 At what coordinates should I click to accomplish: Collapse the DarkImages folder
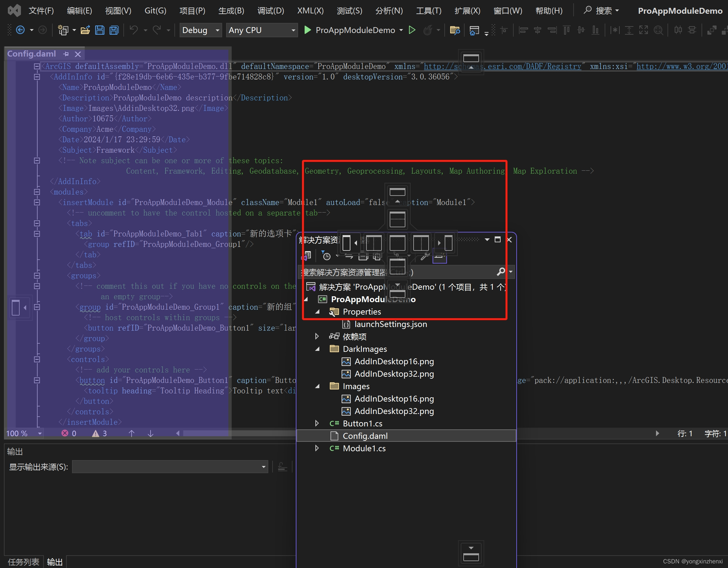point(317,349)
